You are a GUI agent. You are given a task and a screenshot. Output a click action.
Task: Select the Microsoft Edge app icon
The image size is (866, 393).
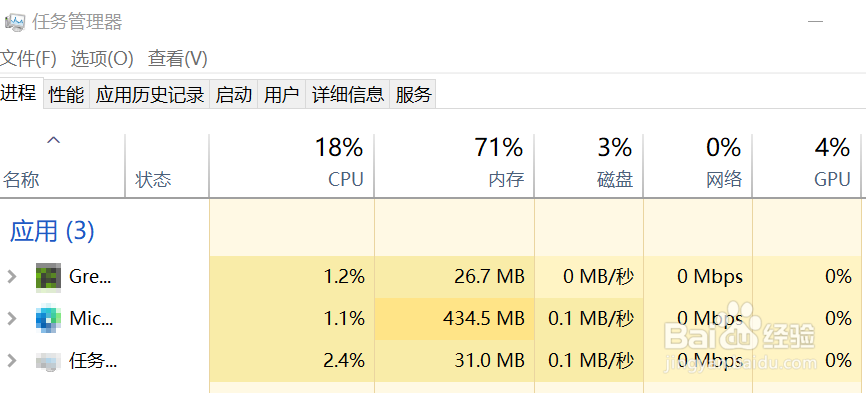click(48, 319)
